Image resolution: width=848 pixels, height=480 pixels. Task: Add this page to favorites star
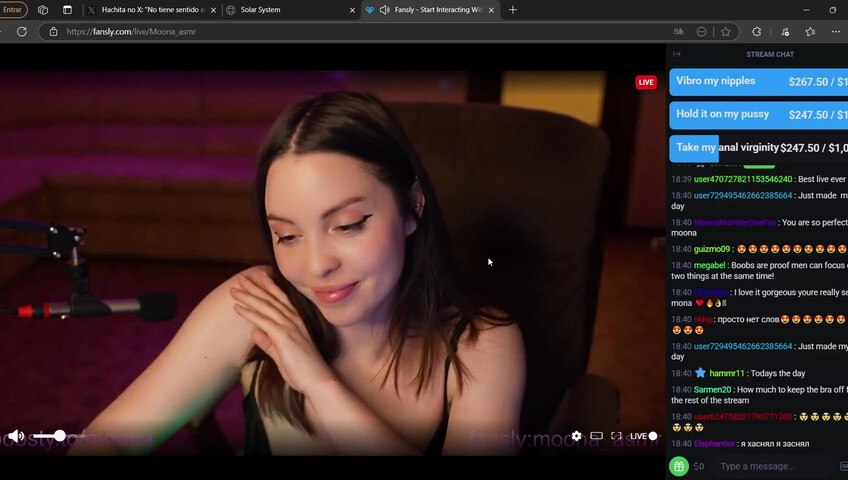pos(725,32)
